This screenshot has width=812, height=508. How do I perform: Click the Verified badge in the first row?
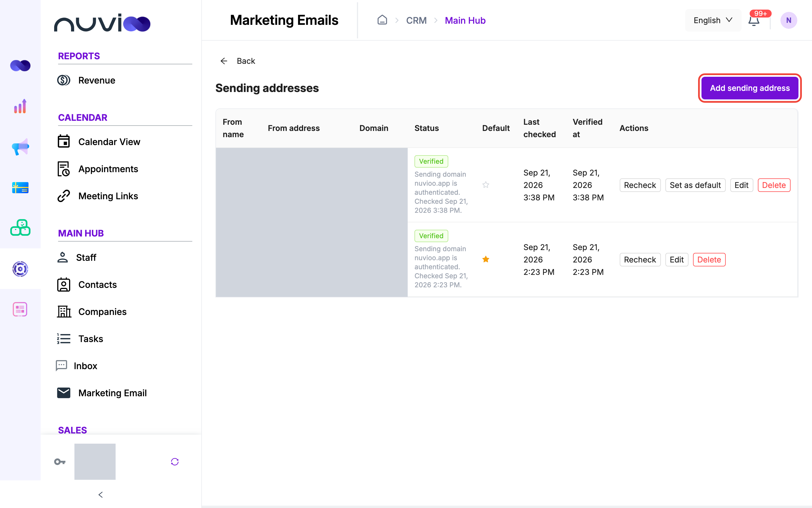point(431,161)
